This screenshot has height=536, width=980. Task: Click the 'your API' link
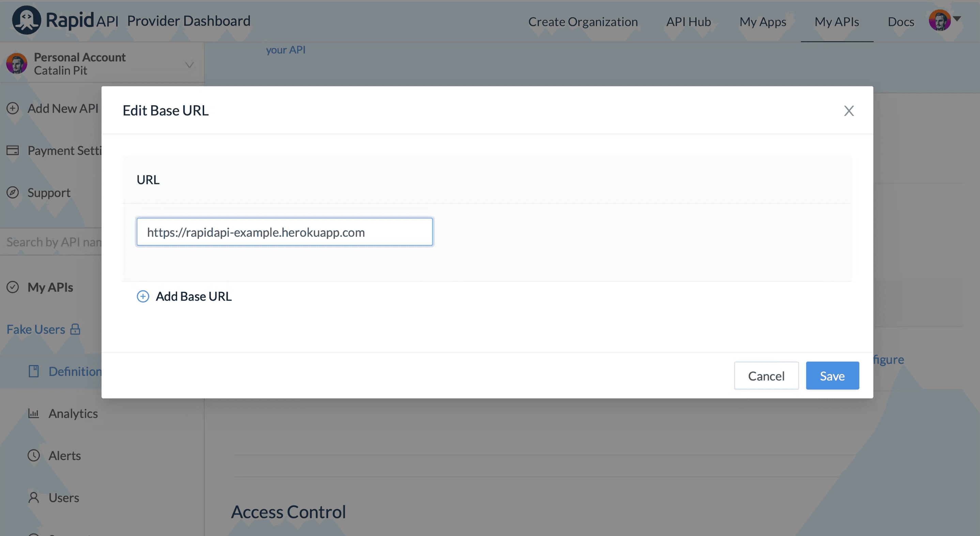pyautogui.click(x=285, y=50)
